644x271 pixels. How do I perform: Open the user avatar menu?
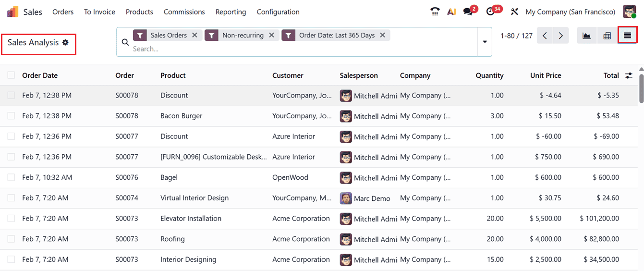coord(630,12)
